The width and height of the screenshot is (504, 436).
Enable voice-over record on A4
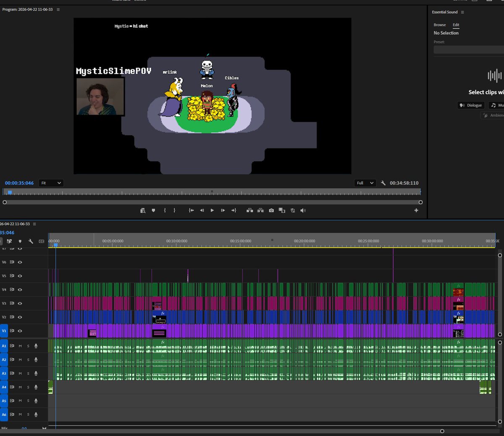(36, 387)
